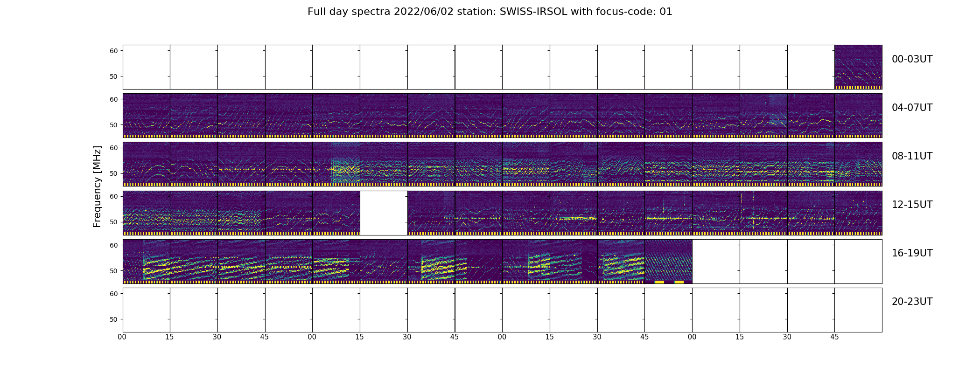The height and width of the screenshot is (373, 980).
Task: Open the last spectrogram panel of the 08-11UT row
Action: (x=858, y=164)
